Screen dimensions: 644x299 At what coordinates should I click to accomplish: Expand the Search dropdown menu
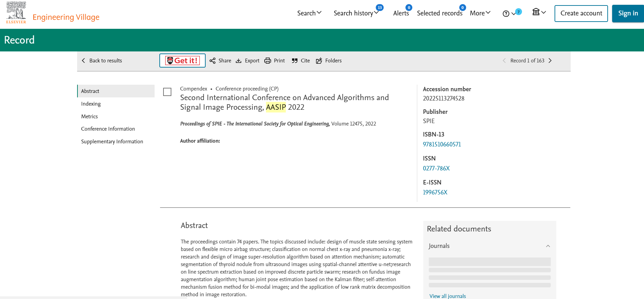(x=309, y=13)
